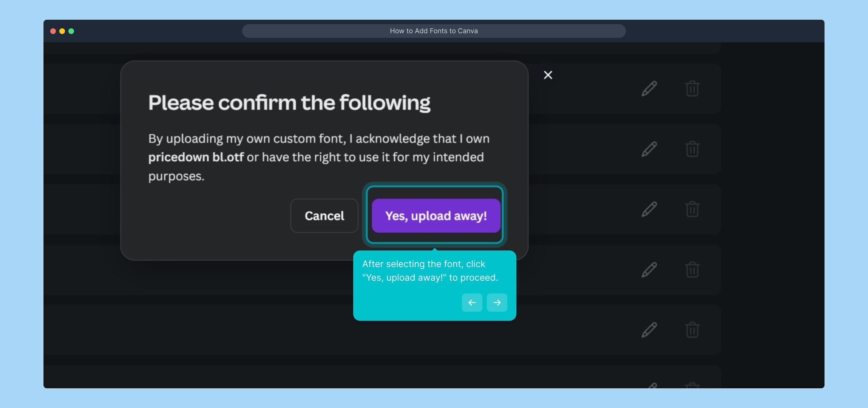
Task: Delete the fourth font entry
Action: click(x=692, y=269)
